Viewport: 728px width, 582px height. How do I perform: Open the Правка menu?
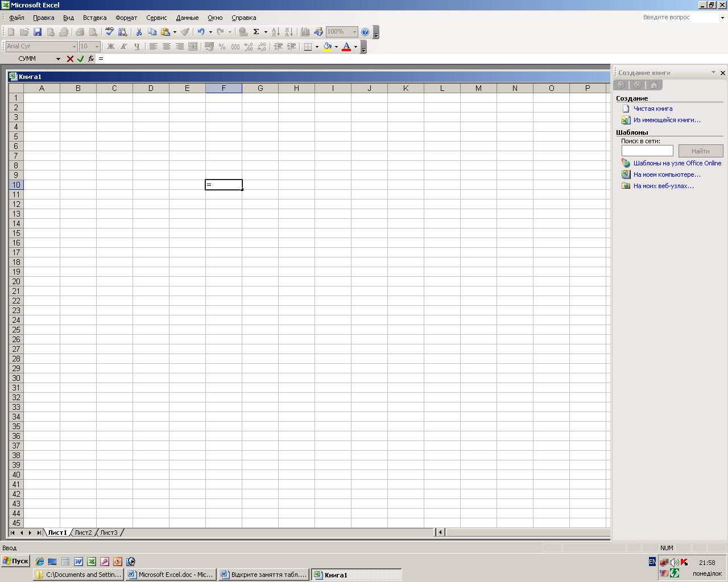tap(43, 18)
